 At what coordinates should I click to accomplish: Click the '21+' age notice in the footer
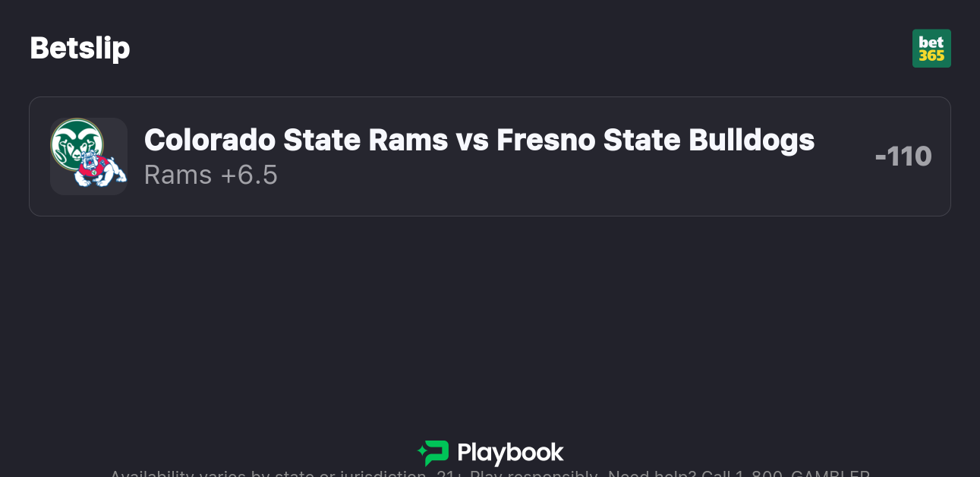(449, 474)
